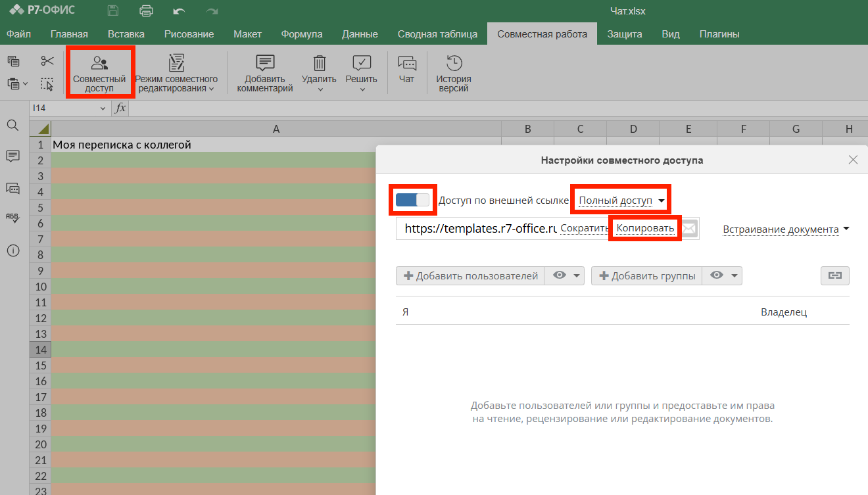Open the Файл tab

(x=19, y=34)
